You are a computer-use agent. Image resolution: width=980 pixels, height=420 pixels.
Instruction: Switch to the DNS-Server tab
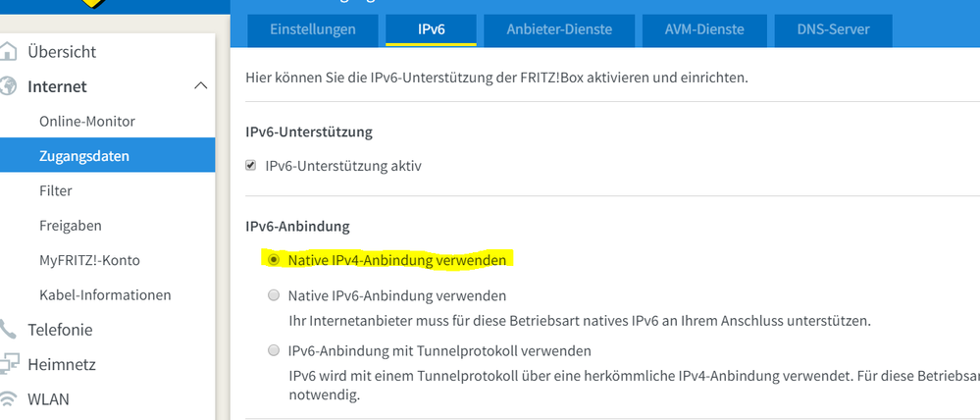click(x=833, y=29)
